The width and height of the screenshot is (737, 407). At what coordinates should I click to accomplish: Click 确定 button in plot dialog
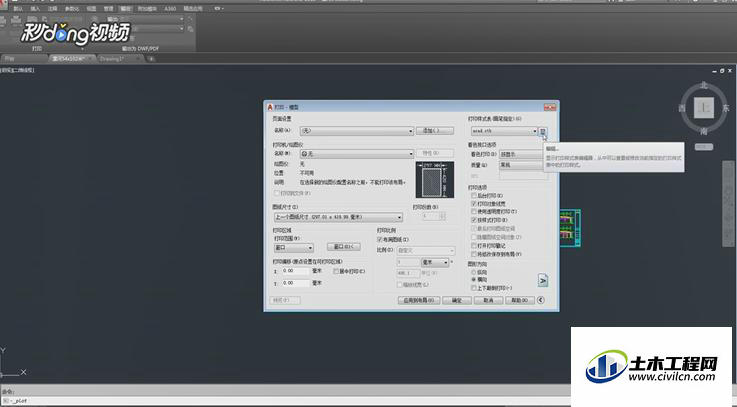tap(457, 300)
